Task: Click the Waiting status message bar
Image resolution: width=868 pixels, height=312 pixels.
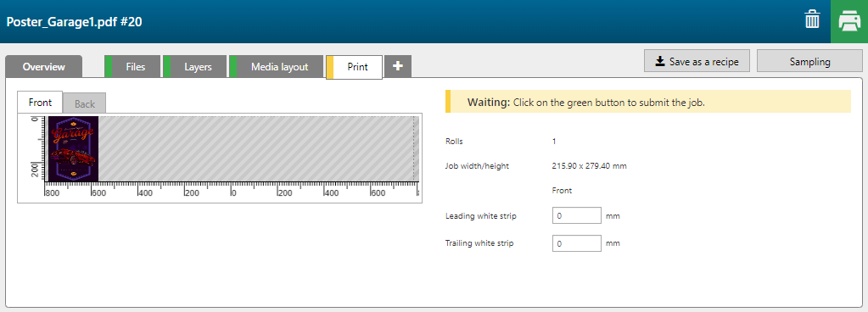Action: click(647, 102)
